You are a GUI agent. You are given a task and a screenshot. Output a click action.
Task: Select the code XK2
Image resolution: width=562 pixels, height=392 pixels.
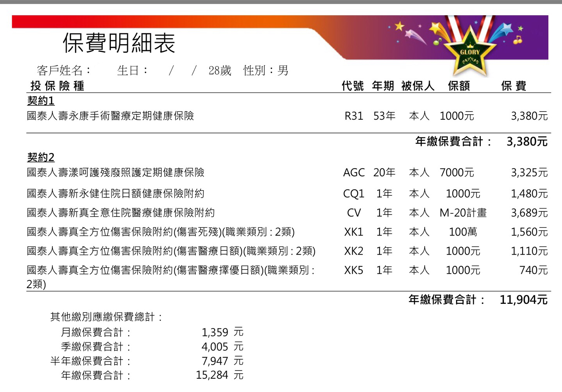(x=354, y=251)
